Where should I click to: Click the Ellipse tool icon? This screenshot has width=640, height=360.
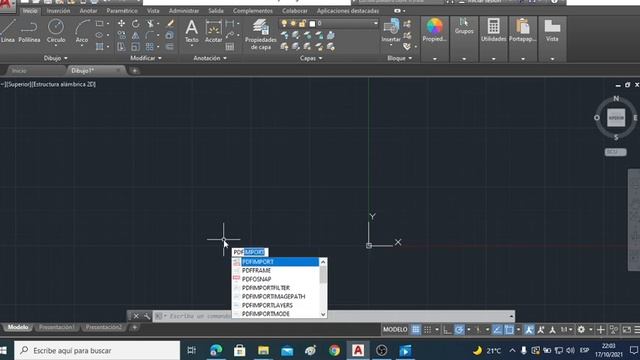point(99,35)
